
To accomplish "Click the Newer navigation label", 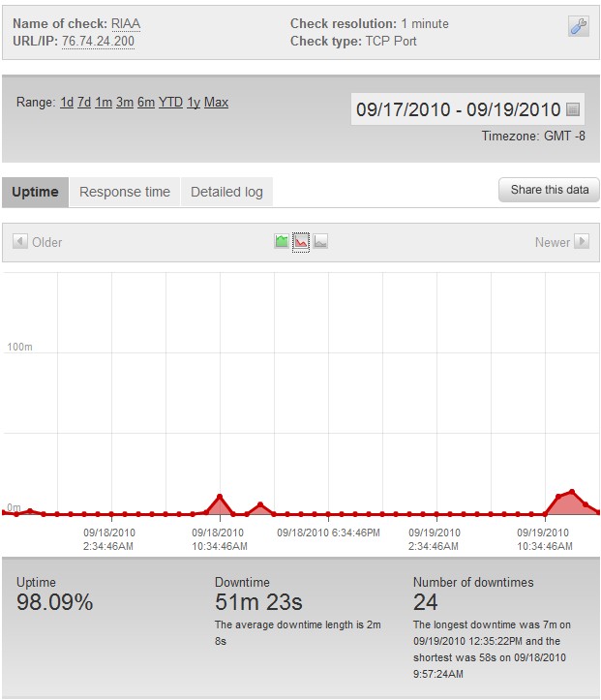I will pyautogui.click(x=553, y=242).
